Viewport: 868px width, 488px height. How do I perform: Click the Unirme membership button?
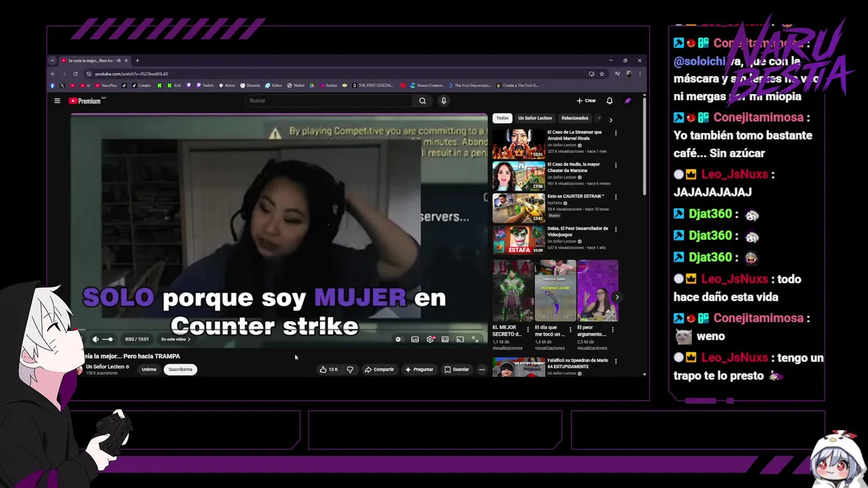click(x=149, y=369)
